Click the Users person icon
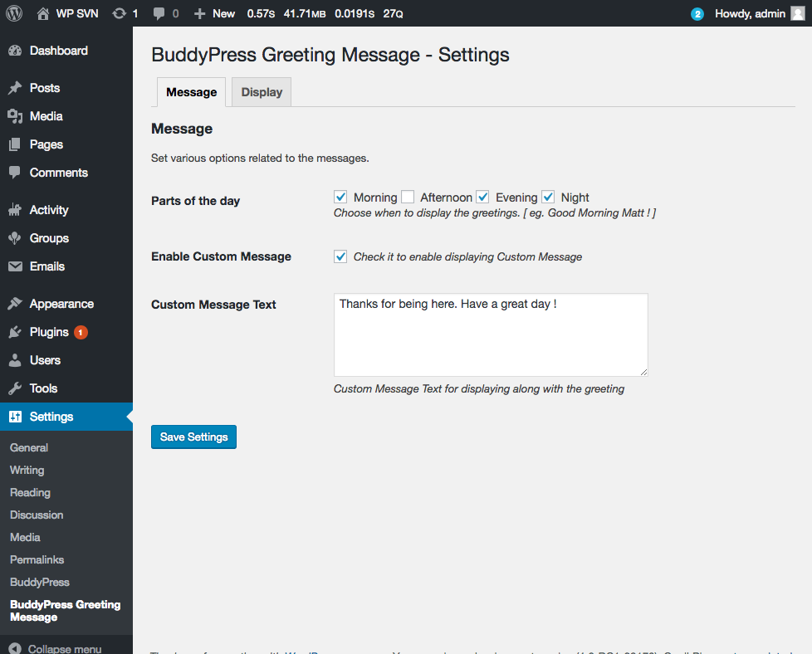 [15, 360]
